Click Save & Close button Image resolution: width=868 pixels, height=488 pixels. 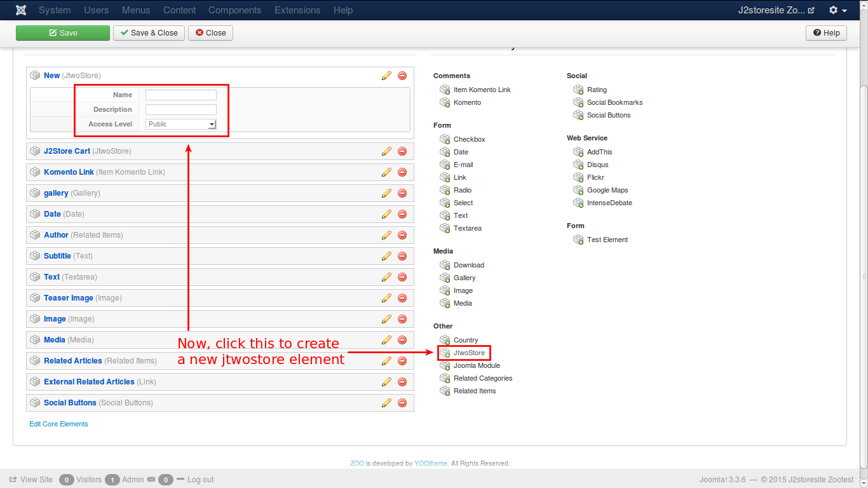pos(149,33)
